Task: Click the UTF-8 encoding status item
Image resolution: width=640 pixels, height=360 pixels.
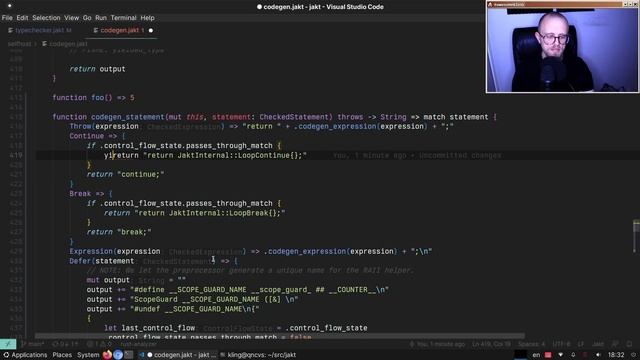Action: click(561, 344)
